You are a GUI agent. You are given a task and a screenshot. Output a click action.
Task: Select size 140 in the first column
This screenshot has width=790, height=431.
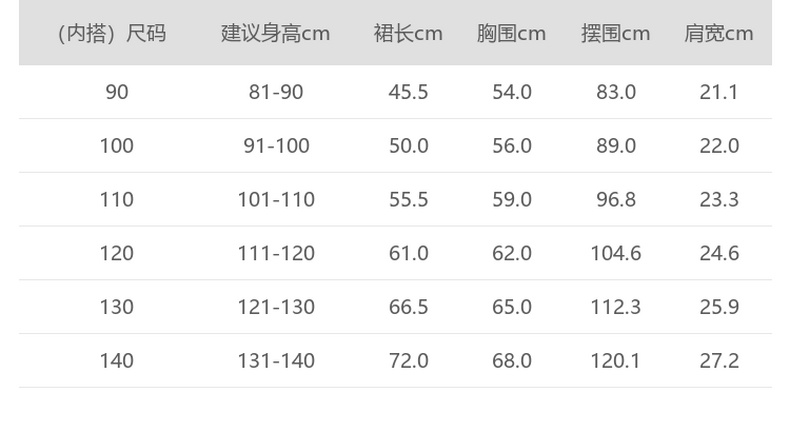(117, 360)
